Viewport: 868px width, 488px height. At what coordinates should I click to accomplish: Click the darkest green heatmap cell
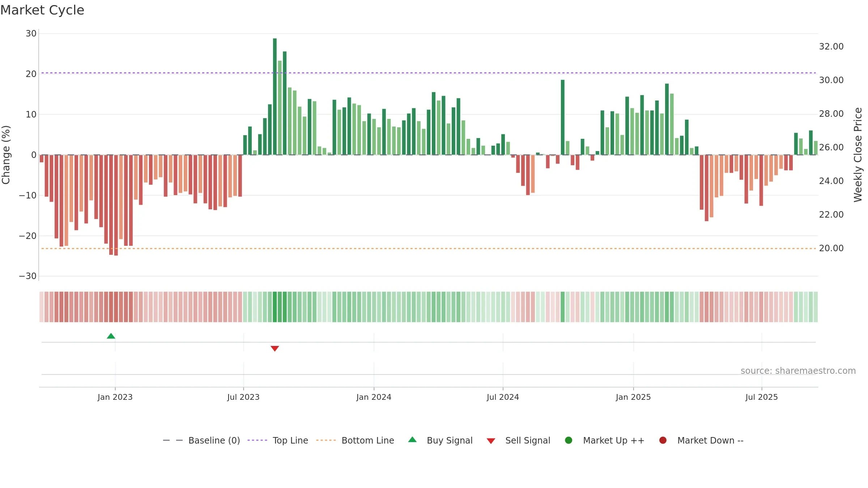tap(275, 307)
